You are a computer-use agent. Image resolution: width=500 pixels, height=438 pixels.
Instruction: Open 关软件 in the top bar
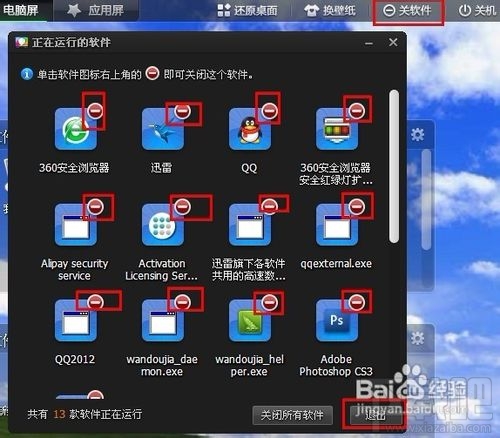point(407,11)
